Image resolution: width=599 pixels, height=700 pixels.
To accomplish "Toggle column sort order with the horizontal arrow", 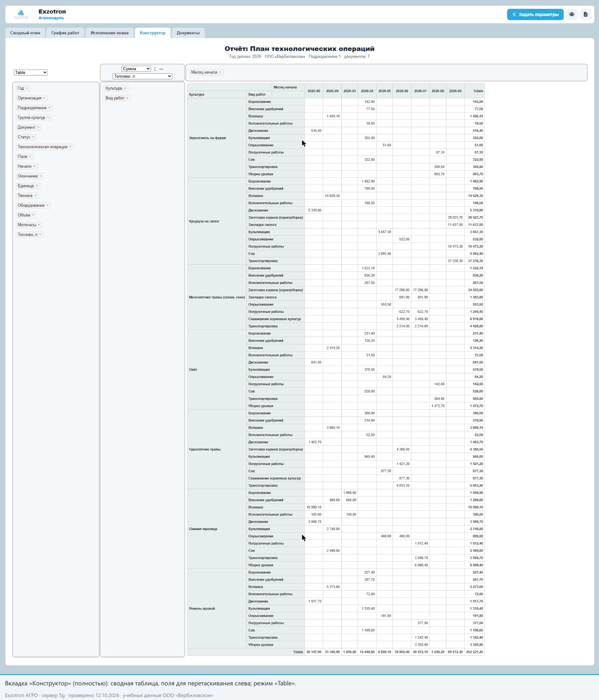I will [161, 69].
